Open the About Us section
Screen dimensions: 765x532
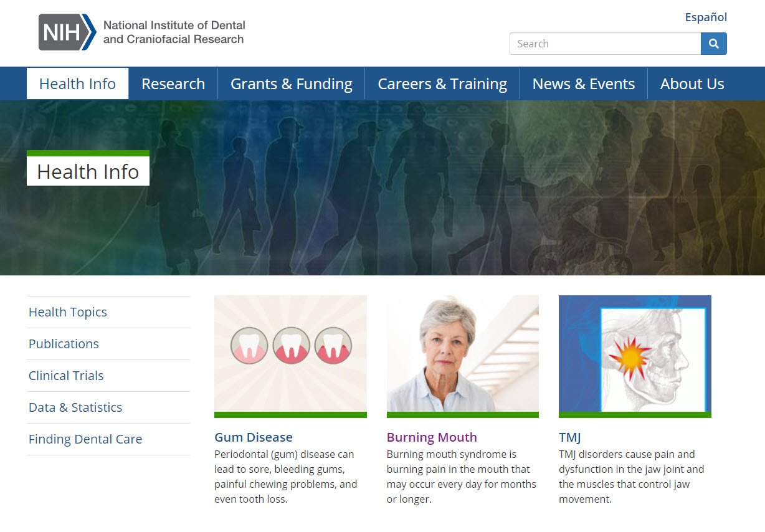pos(691,83)
